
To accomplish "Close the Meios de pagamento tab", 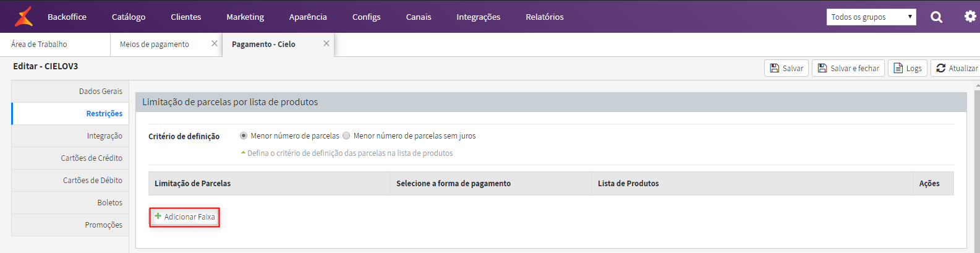I will coord(215,43).
